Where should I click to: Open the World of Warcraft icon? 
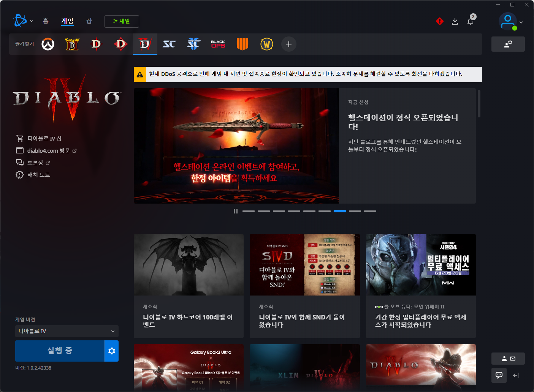point(267,44)
